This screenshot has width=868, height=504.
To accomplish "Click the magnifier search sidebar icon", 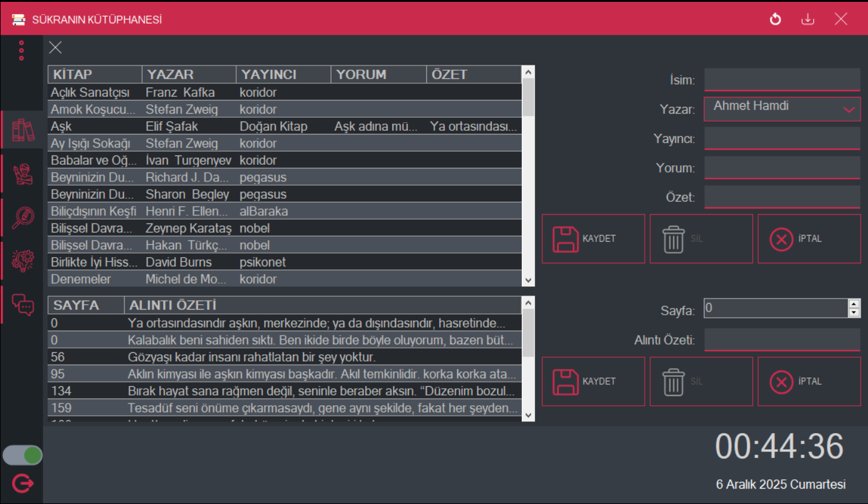I will (23, 218).
